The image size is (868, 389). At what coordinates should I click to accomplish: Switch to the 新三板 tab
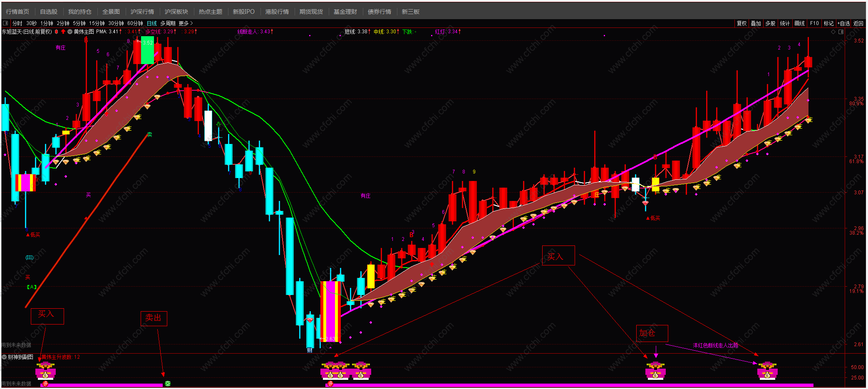pos(411,12)
